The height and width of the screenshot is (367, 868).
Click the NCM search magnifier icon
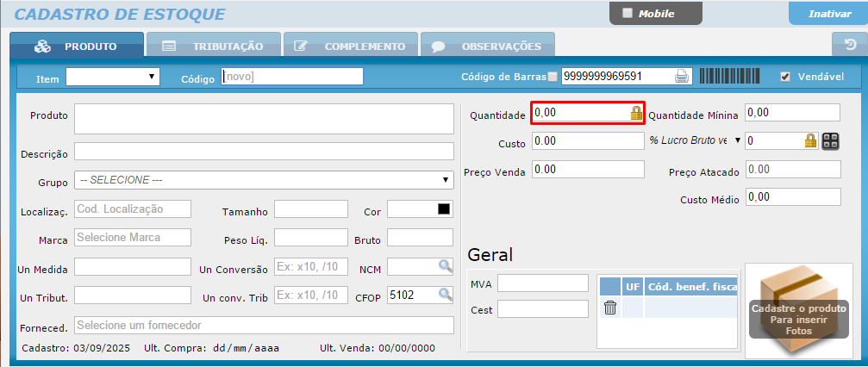(445, 267)
